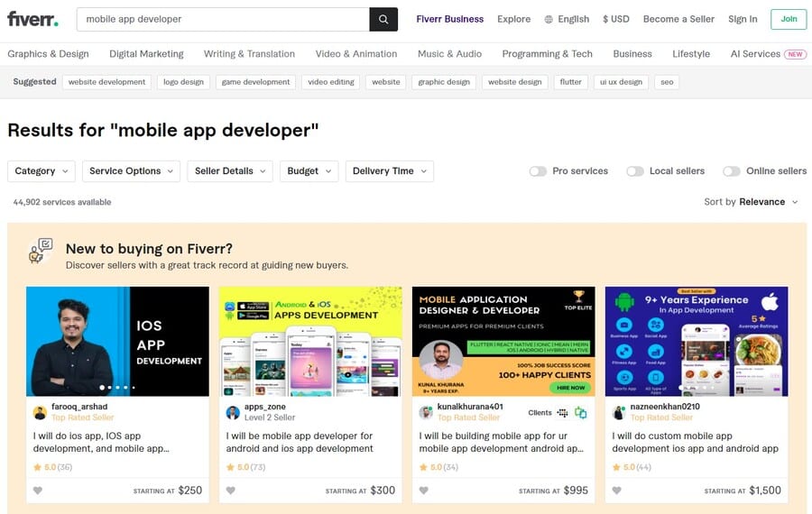The height and width of the screenshot is (514, 812).
Task: Click the search magnifier button
Action: tap(383, 19)
